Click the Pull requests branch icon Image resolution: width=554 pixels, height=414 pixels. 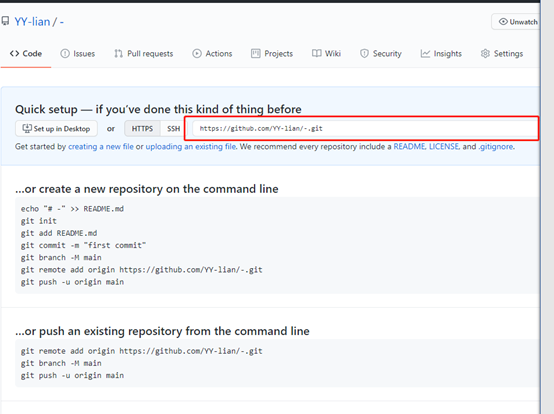(x=118, y=54)
